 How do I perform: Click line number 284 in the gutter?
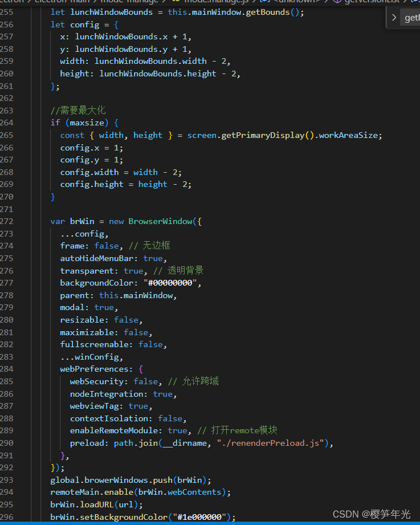tap(6, 369)
